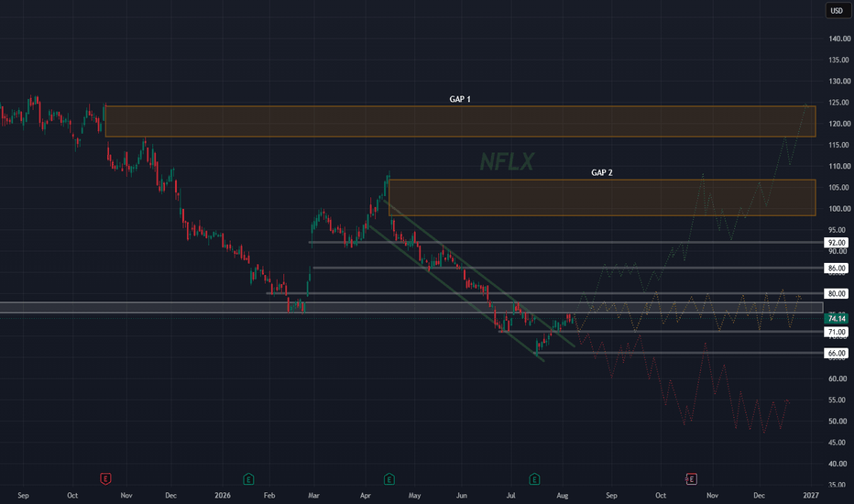The height and width of the screenshot is (504, 854).
Task: Click the Aug label on time axis
Action: tap(562, 495)
